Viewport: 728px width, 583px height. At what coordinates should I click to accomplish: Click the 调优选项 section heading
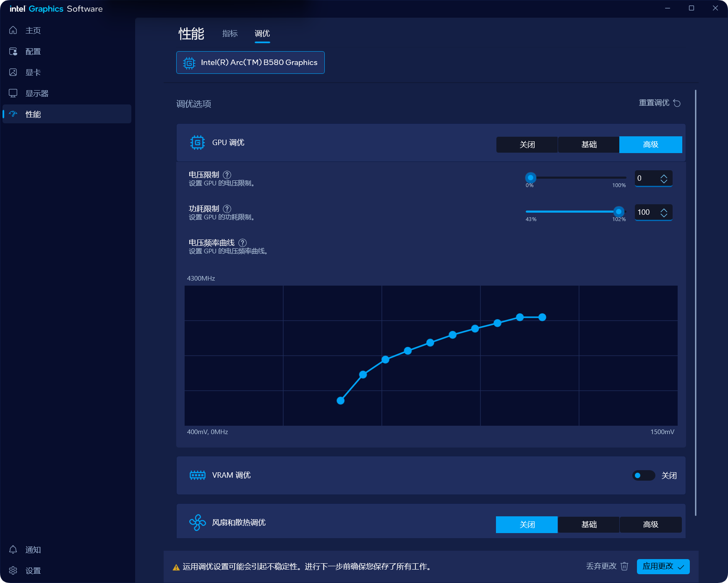(193, 104)
